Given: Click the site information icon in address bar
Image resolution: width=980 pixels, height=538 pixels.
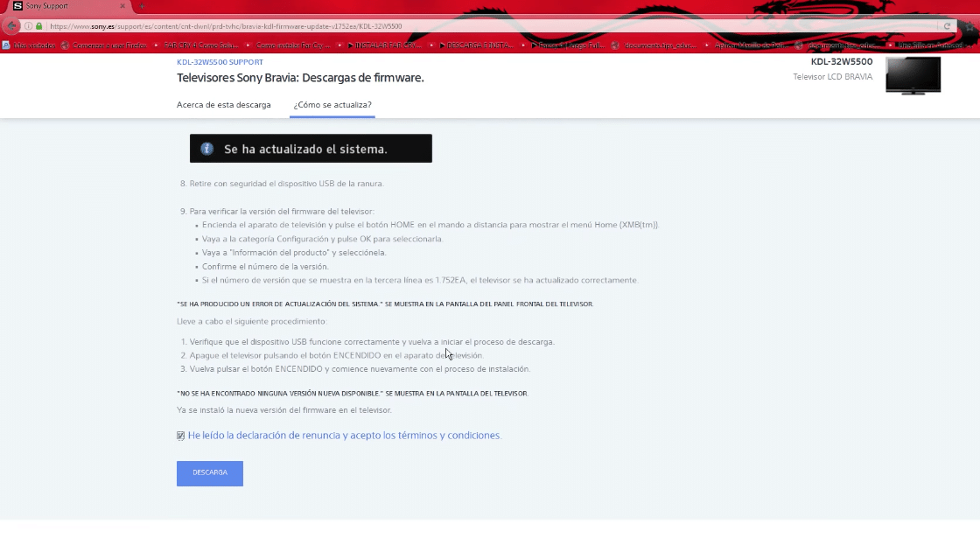Looking at the screenshot, I should click(28, 26).
